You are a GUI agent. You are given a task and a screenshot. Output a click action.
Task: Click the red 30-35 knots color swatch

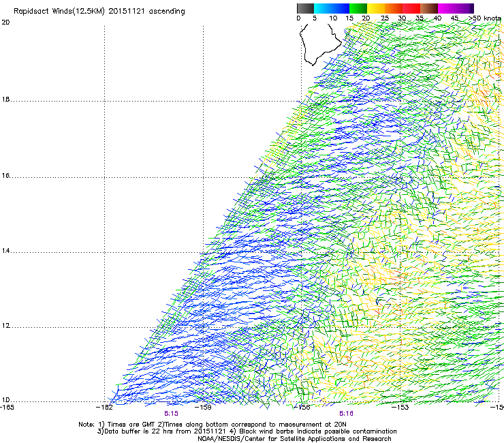(411, 8)
